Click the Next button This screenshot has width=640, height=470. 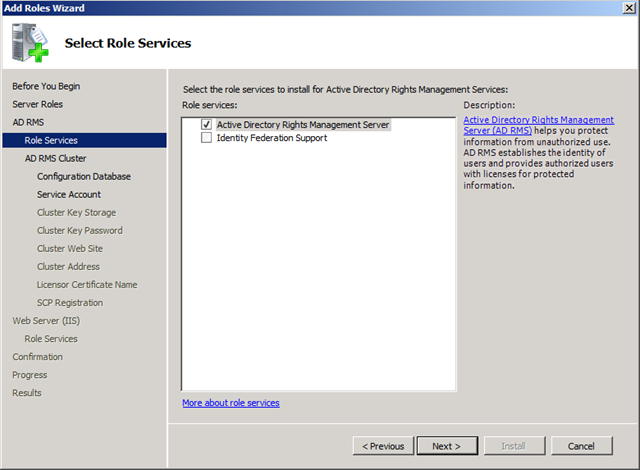click(447, 446)
